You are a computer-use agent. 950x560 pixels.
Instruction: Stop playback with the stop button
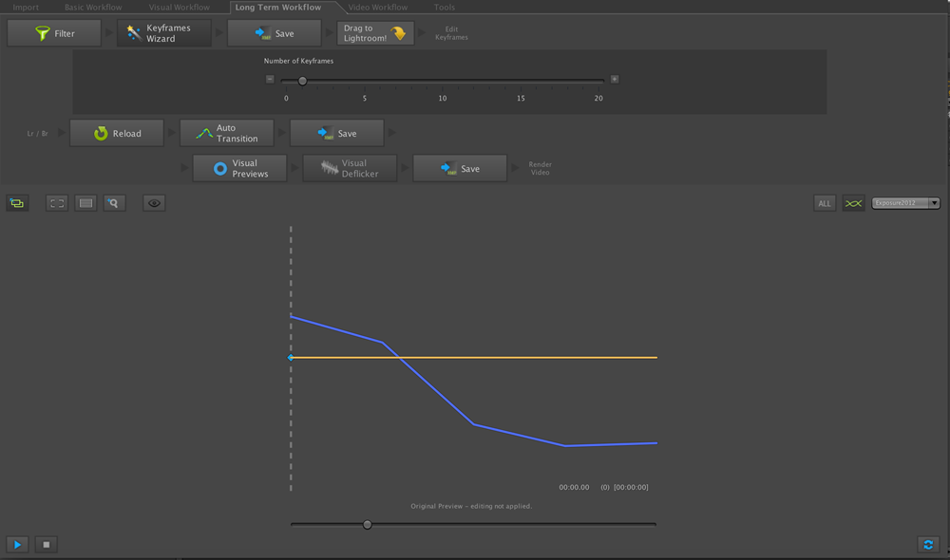coord(46,544)
